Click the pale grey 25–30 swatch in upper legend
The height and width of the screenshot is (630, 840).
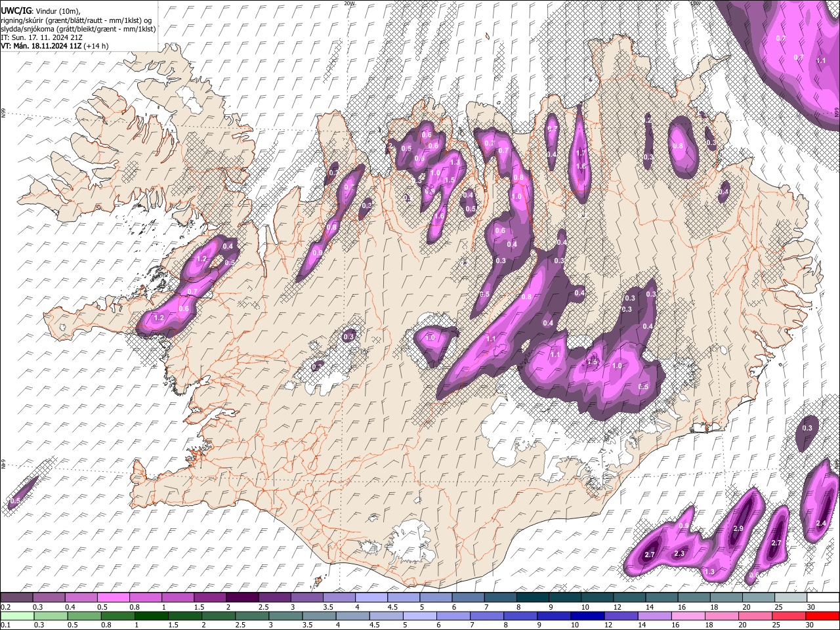[790, 597]
